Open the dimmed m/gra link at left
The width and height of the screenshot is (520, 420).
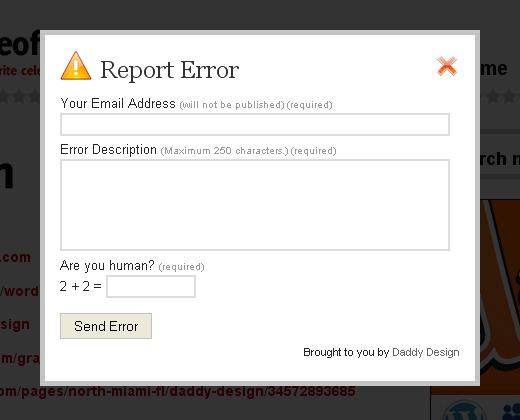(20, 358)
